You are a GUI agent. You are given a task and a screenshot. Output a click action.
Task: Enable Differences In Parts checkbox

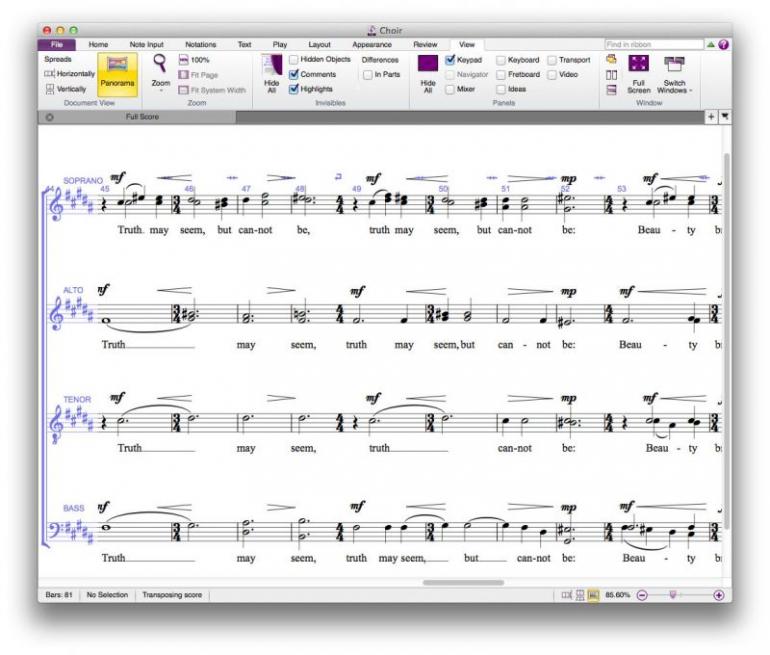[x=367, y=75]
